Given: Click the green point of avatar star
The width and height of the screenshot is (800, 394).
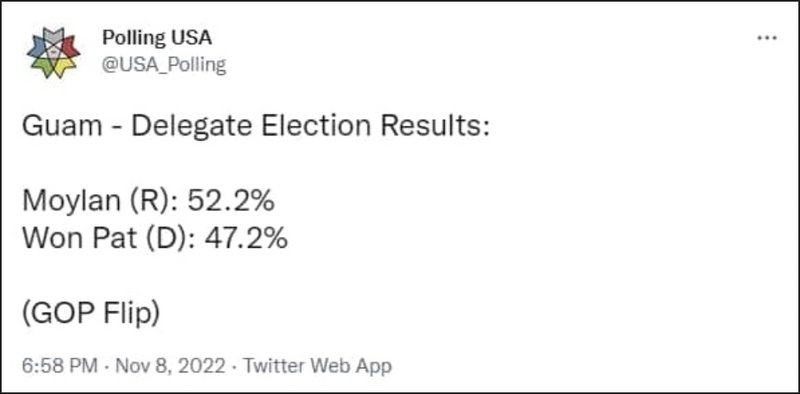Looking at the screenshot, I should [x=43, y=66].
